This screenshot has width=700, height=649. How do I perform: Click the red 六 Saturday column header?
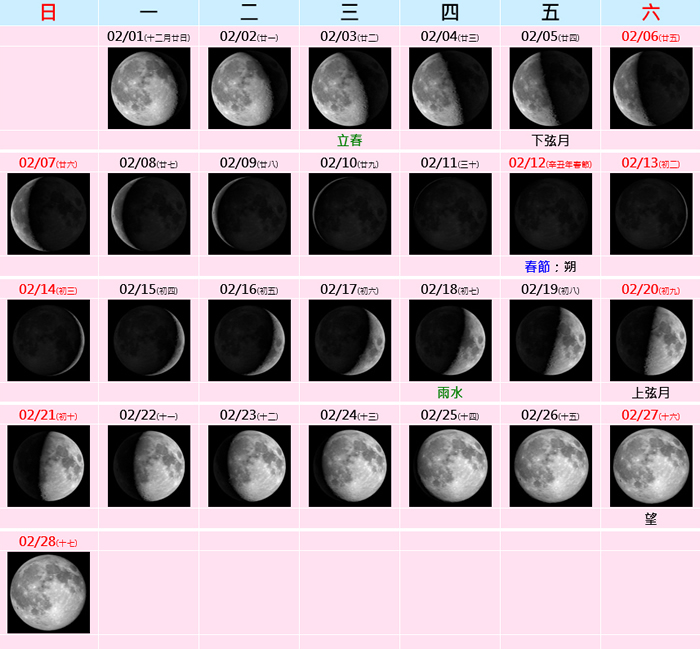tap(651, 13)
